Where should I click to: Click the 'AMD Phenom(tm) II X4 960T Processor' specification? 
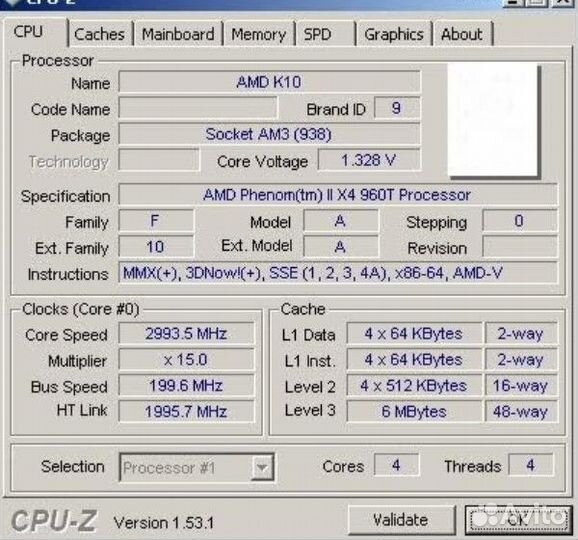[337, 195]
